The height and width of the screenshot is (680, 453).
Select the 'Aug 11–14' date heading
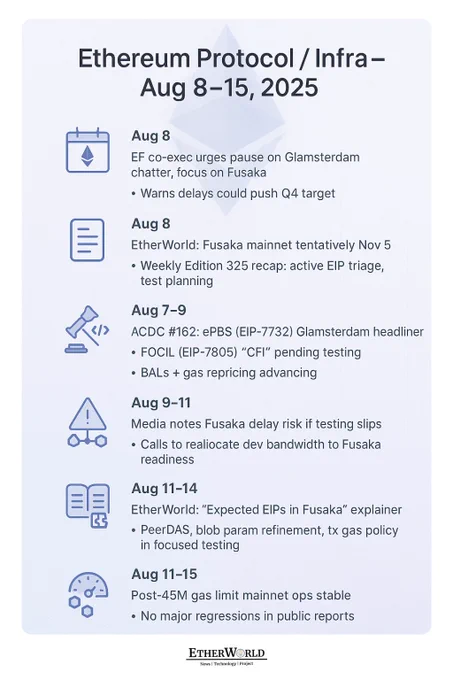pos(164,488)
